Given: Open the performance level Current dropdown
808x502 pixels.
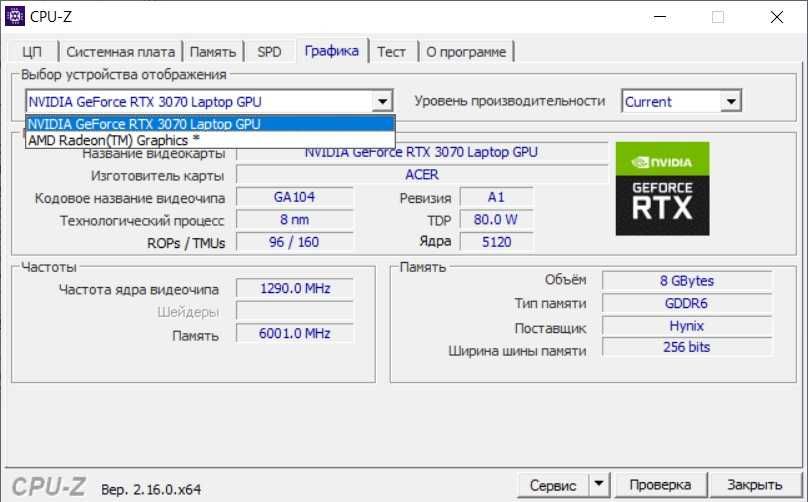Looking at the screenshot, I should 682,102.
